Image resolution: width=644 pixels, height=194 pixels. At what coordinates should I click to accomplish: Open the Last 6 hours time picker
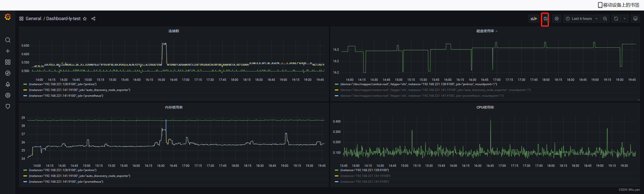click(x=582, y=19)
